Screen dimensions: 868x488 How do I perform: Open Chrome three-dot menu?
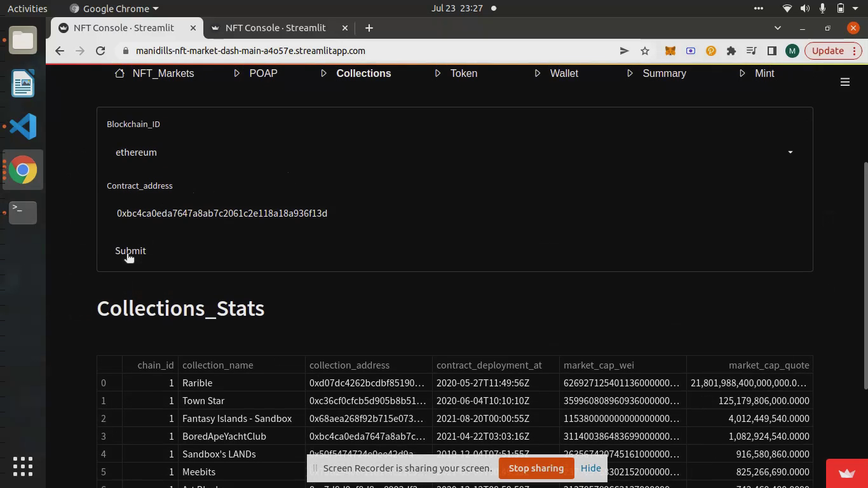pyautogui.click(x=855, y=51)
